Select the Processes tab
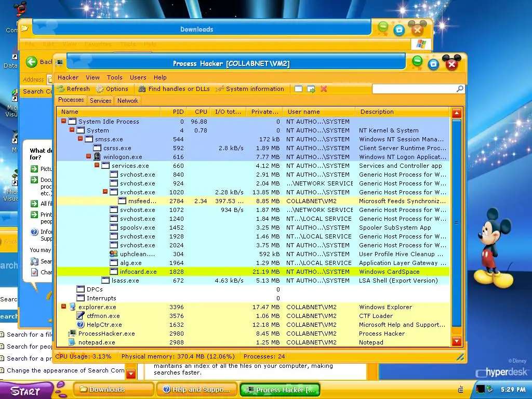Screen dimensions: 532x399 [71, 100]
